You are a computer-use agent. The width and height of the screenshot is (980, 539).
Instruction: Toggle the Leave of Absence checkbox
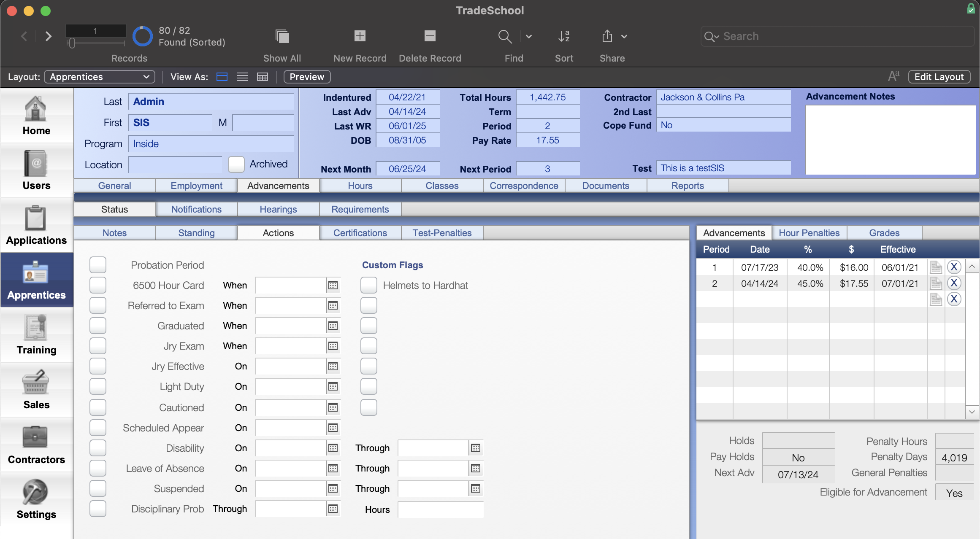[97, 468]
